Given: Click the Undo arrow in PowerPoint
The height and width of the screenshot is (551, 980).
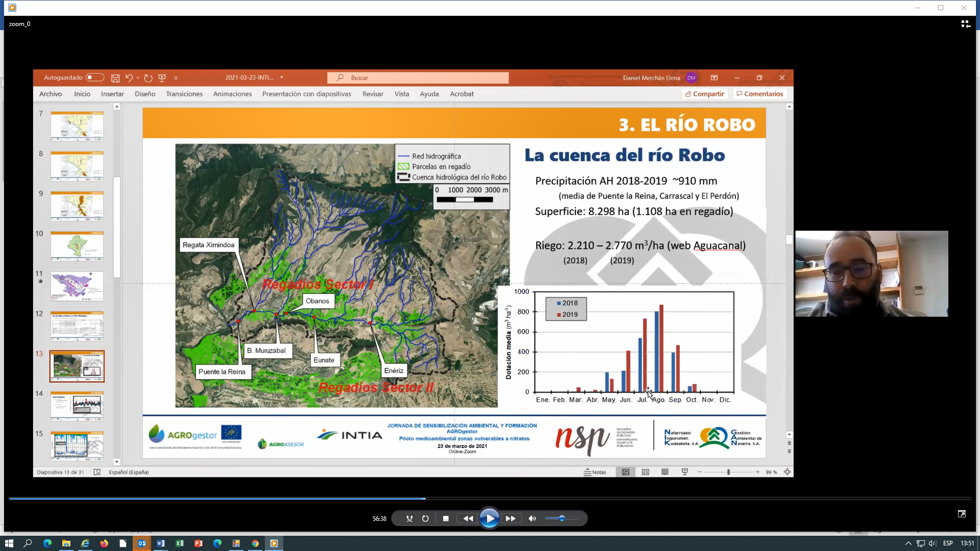Looking at the screenshot, I should [x=129, y=78].
